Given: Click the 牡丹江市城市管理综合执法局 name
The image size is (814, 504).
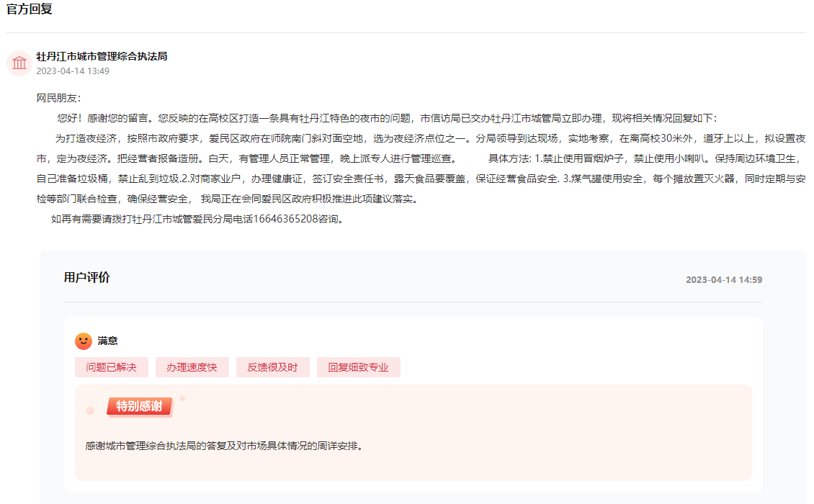Looking at the screenshot, I should tap(102, 56).
